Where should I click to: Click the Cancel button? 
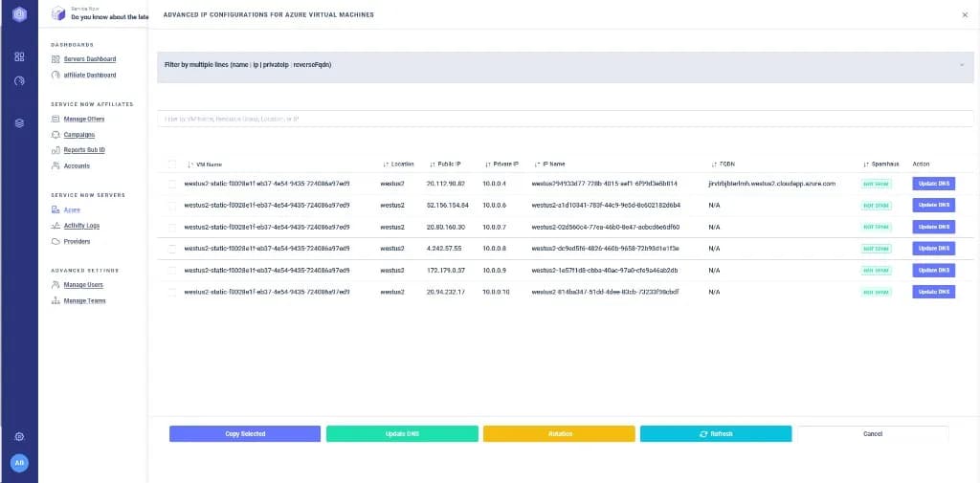tap(873, 433)
